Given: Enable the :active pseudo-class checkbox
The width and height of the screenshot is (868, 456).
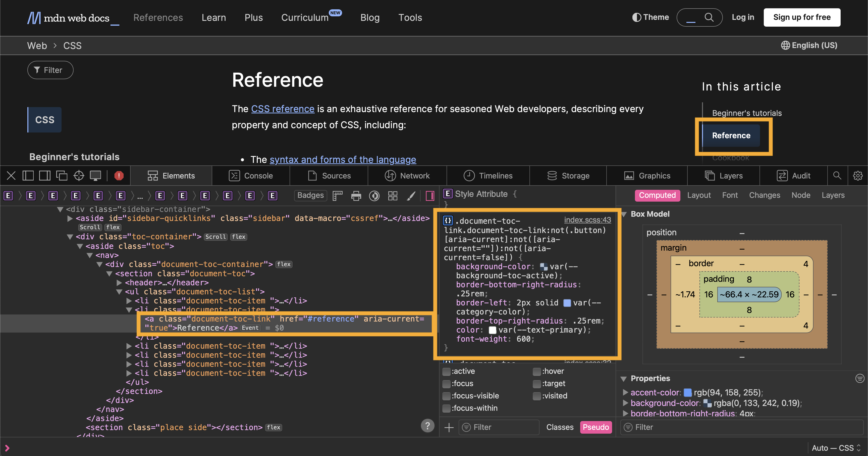Looking at the screenshot, I should [447, 371].
